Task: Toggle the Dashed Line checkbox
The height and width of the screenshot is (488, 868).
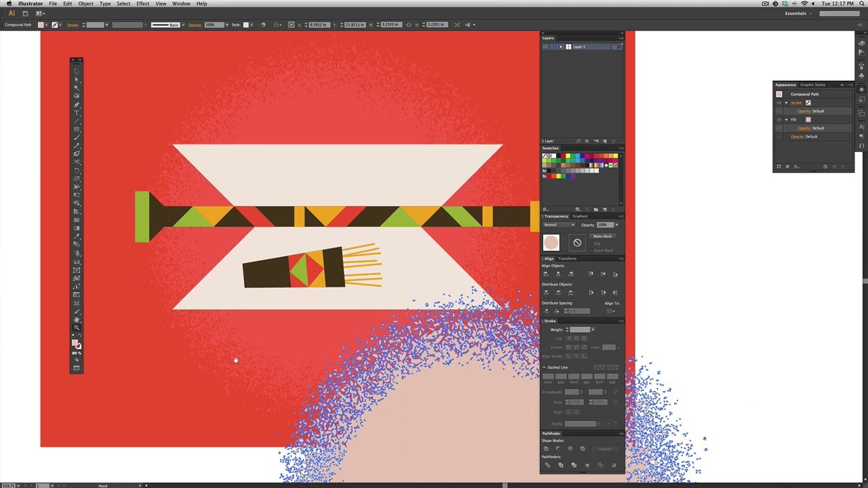Action: (544, 367)
